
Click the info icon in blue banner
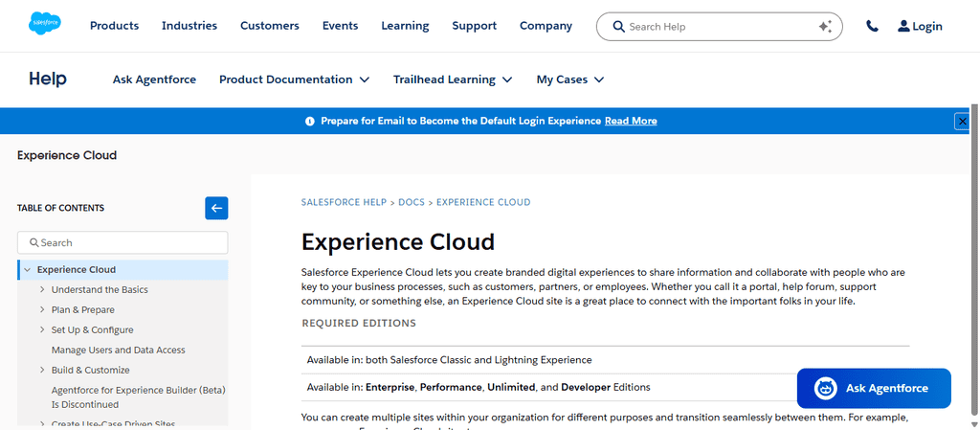coord(310,122)
